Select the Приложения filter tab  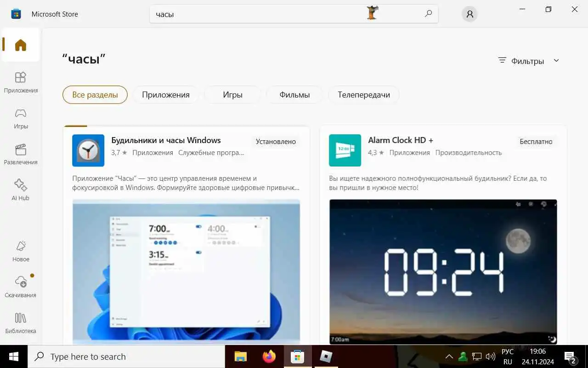(x=166, y=95)
